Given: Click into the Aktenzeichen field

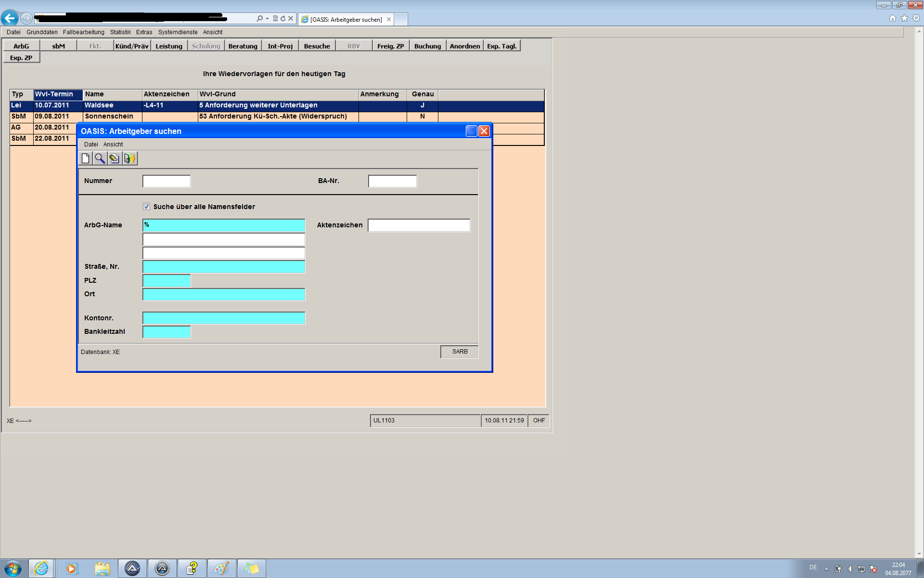Looking at the screenshot, I should point(419,225).
